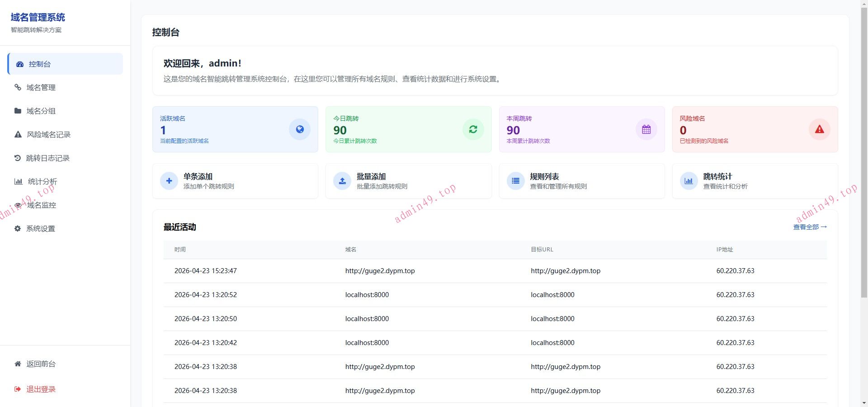This screenshot has height=407, width=868.
Task: Click the domain cell in the 15:23:47 row
Action: point(380,271)
